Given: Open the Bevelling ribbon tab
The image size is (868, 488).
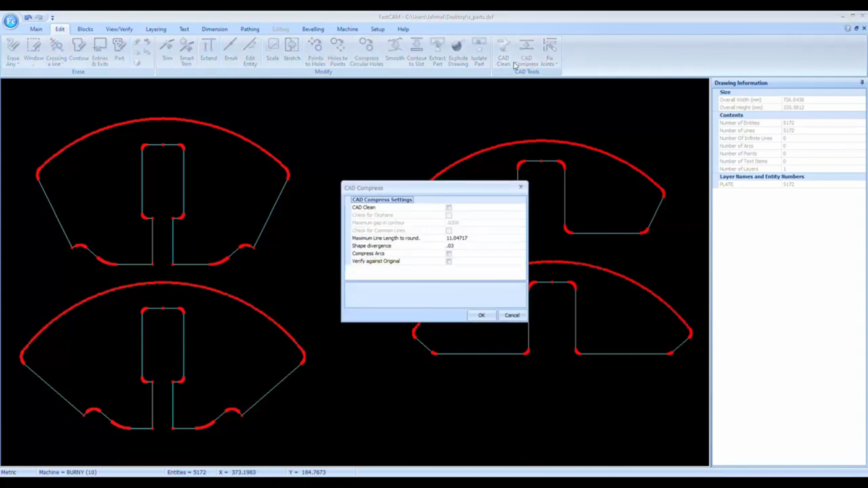Looking at the screenshot, I should coord(313,30).
